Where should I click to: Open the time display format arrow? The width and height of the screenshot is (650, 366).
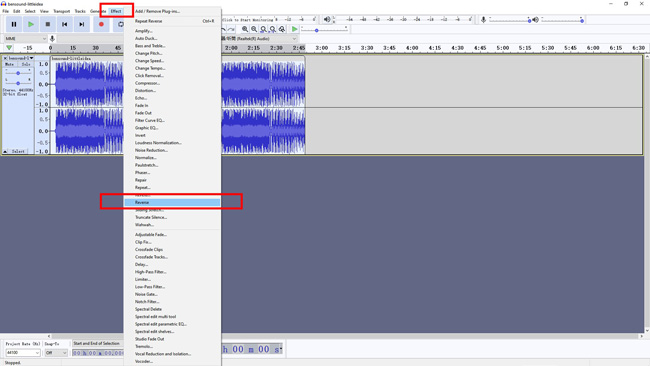click(x=281, y=349)
